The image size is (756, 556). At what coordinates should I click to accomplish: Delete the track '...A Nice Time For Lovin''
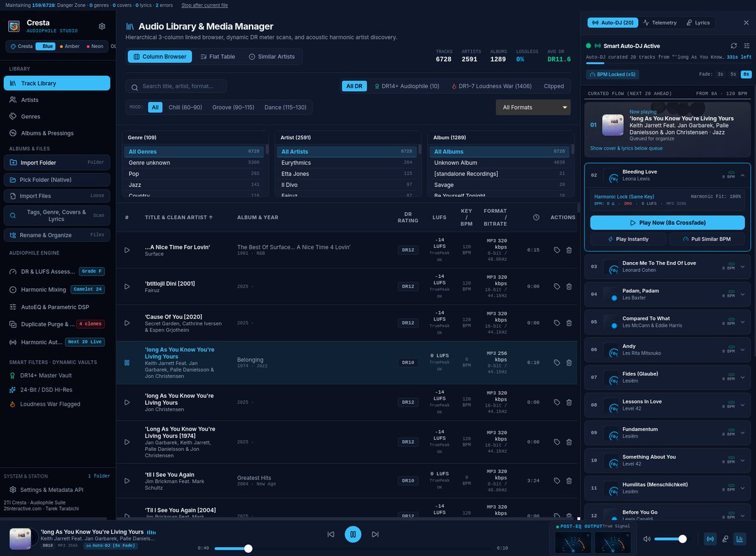point(569,250)
